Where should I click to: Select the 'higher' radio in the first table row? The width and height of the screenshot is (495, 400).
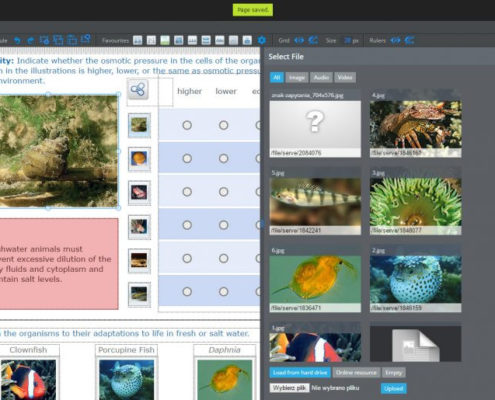187,125
